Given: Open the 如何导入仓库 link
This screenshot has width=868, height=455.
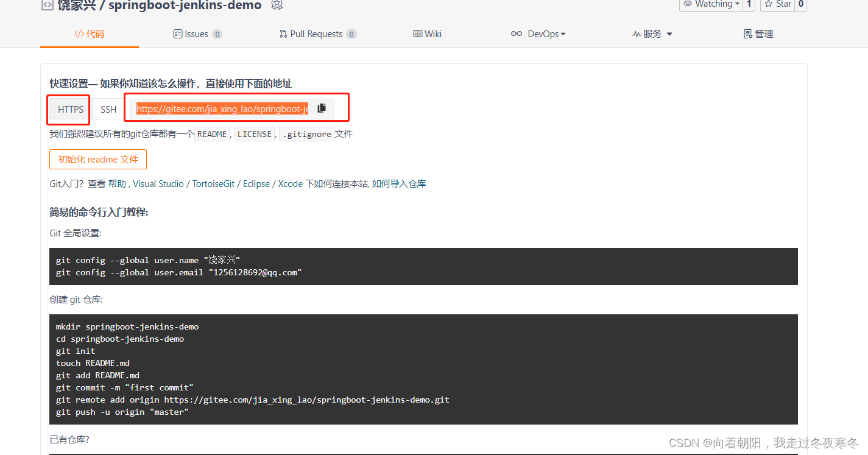Looking at the screenshot, I should pos(399,184).
